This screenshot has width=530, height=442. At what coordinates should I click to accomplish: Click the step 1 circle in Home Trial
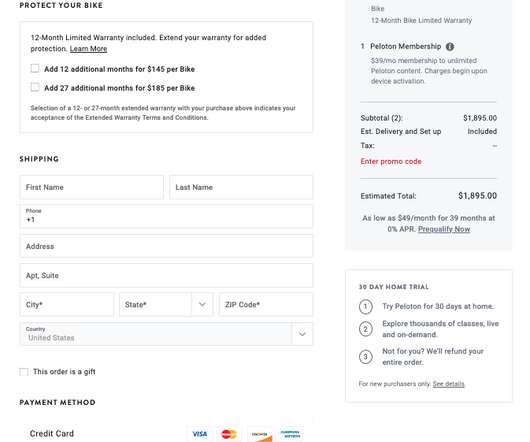click(x=365, y=307)
